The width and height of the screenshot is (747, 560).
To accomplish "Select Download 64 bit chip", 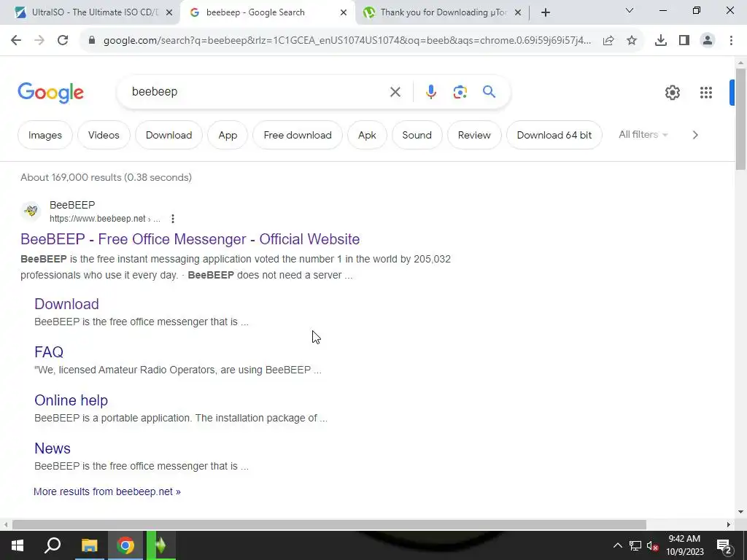I will click(554, 135).
